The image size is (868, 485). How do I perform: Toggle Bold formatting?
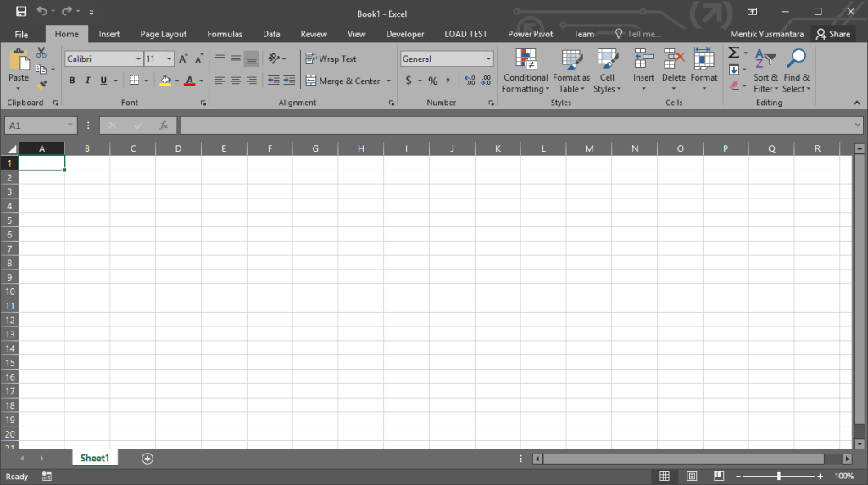pyautogui.click(x=72, y=81)
